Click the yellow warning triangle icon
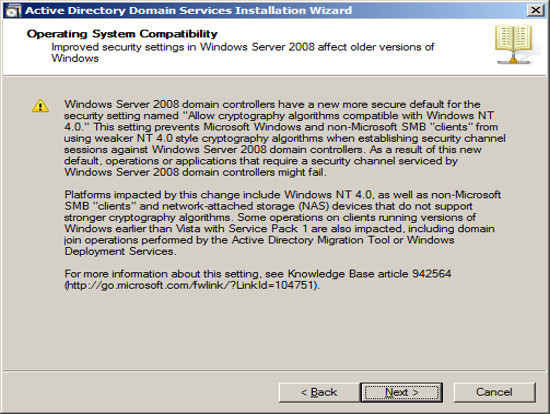The image size is (550, 414). click(x=40, y=106)
